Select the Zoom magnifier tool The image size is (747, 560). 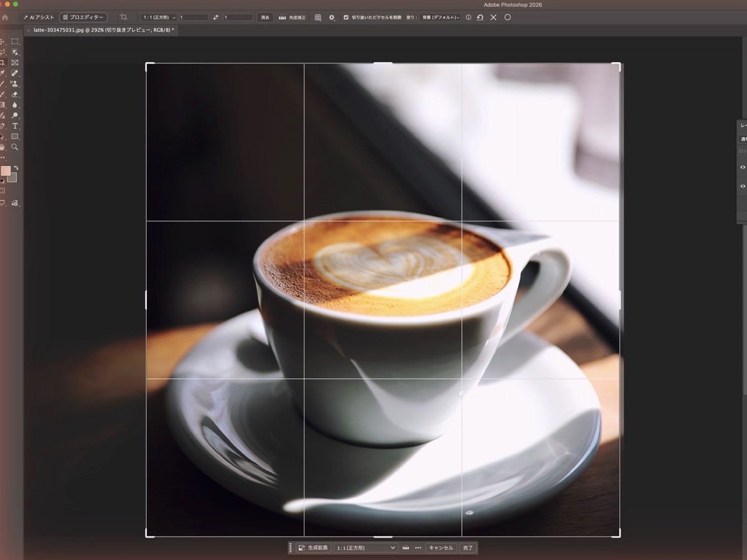(15, 147)
